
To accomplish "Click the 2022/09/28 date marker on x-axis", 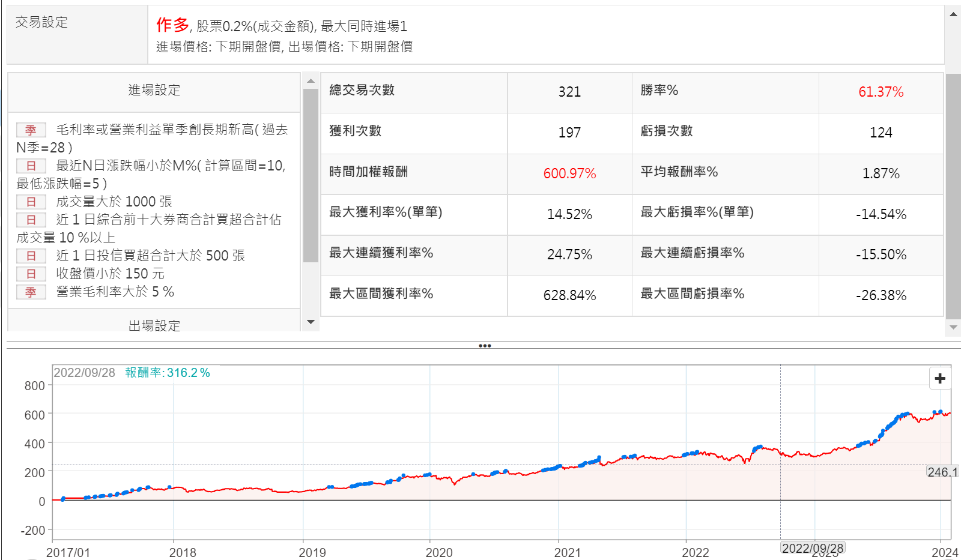I will pyautogui.click(x=813, y=548).
